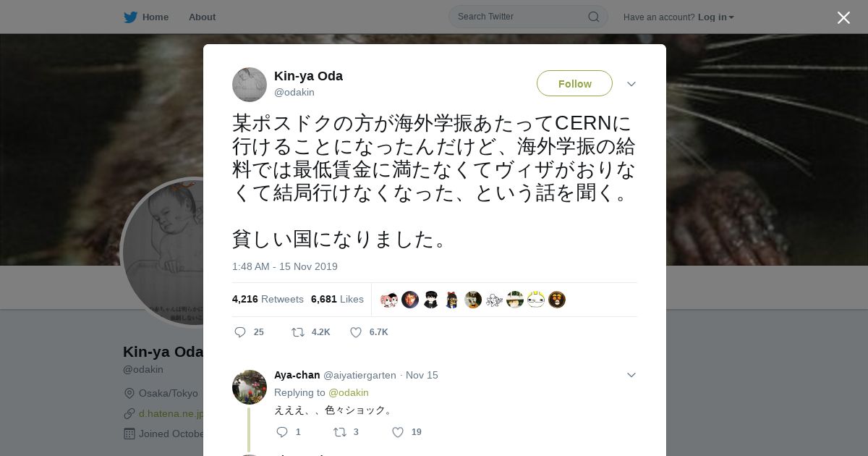The height and width of the screenshot is (456, 868).
Task: Like Aya-chan's reply with 19 likes
Action: coord(397,432)
